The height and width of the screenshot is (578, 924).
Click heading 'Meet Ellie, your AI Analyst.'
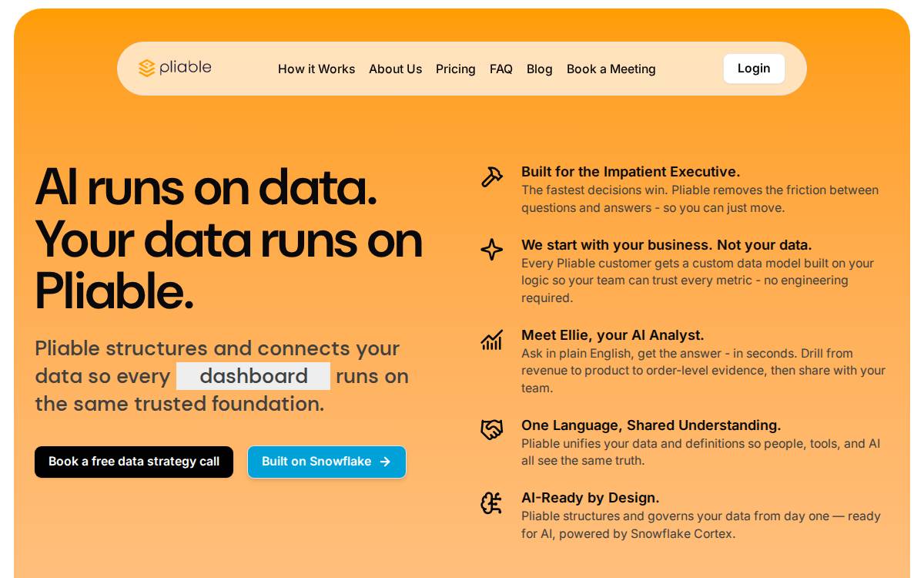613,335
